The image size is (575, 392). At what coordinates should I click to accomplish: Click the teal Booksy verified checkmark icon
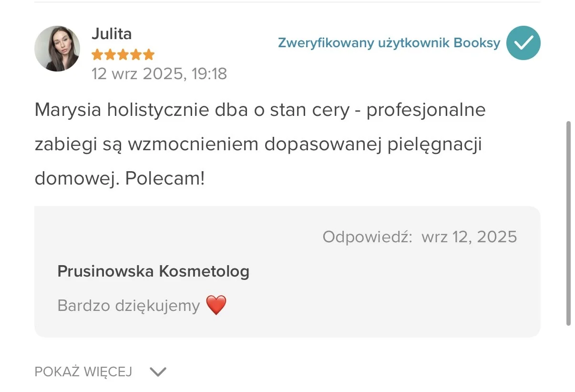coord(523,43)
